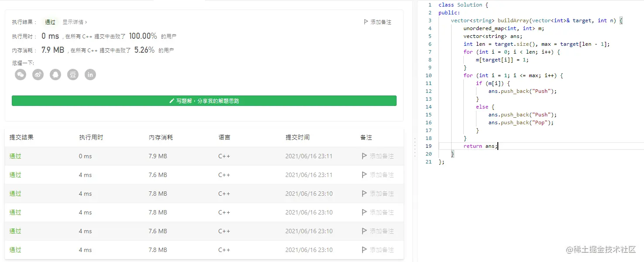Share result via LinkedIn icon
Viewport: 644px width, 262px height.
click(90, 75)
